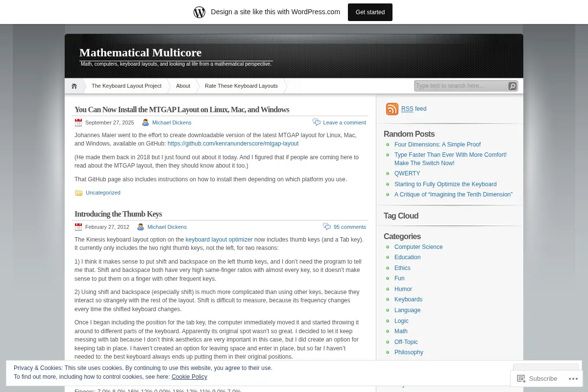
Task: Open the three-dot menu next to Subscribe
Action: pos(573,379)
